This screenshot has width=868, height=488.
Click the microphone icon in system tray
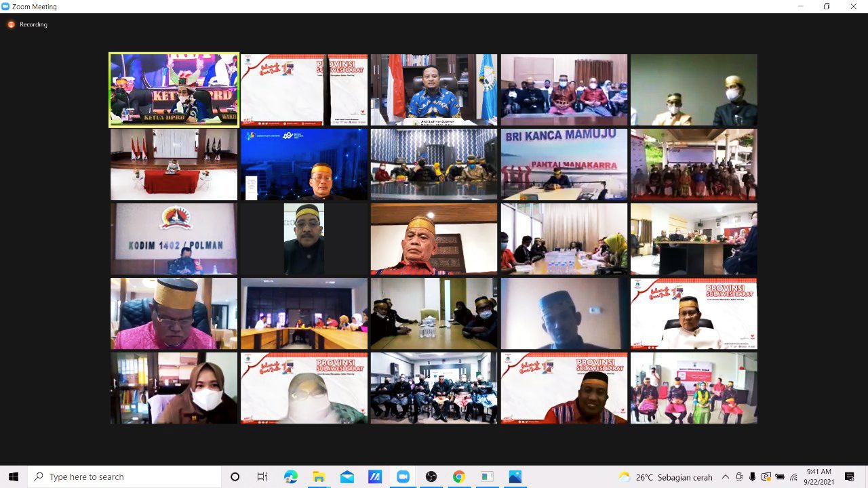(x=753, y=477)
